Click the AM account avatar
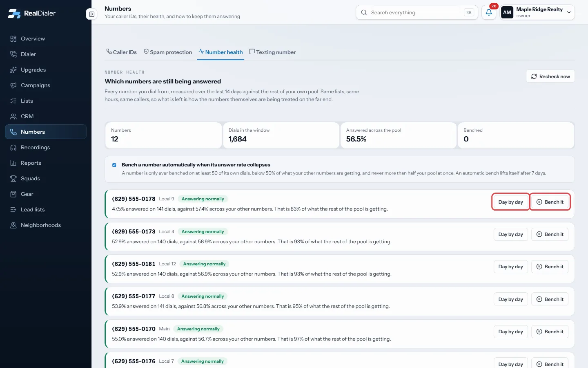Image resolution: width=588 pixels, height=368 pixels. [x=507, y=12]
